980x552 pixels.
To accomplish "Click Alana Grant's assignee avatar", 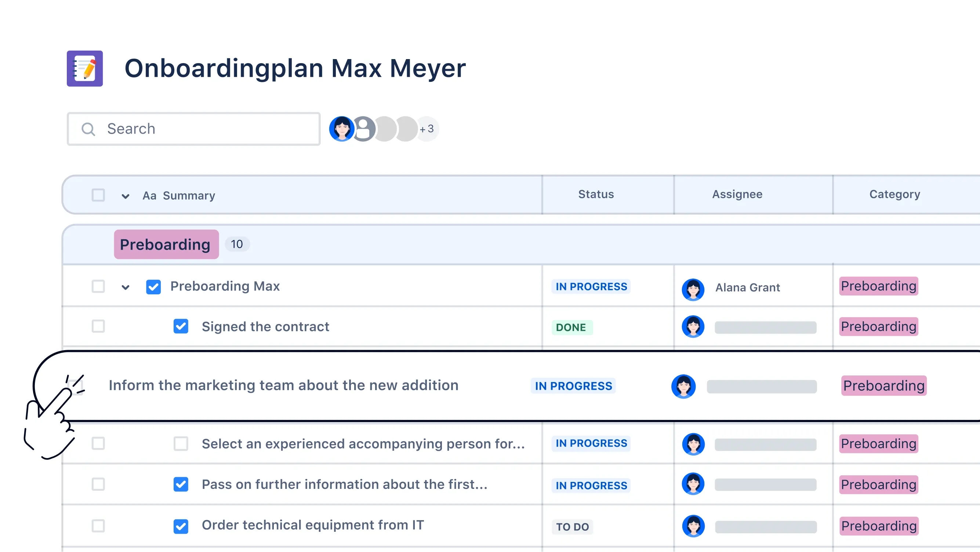I will 693,289.
